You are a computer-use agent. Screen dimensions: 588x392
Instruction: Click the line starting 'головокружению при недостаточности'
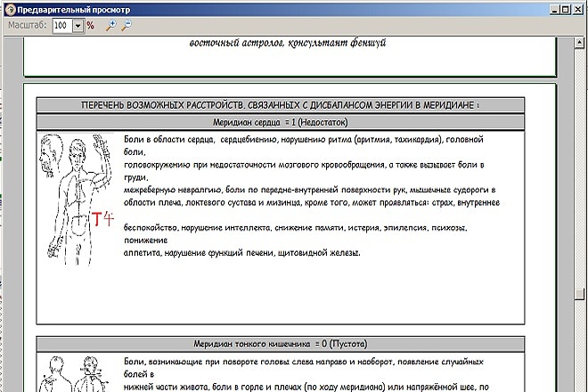tap(304, 165)
